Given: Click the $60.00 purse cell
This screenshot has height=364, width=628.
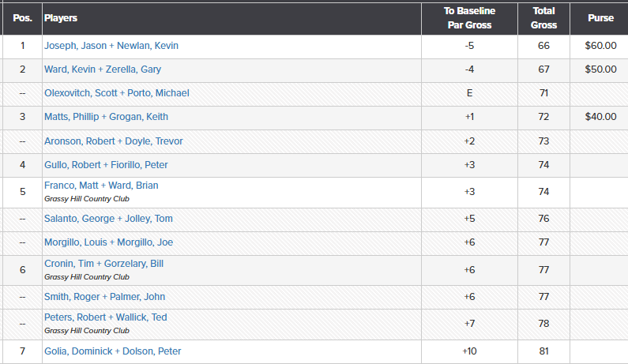Looking at the screenshot, I should (600, 46).
